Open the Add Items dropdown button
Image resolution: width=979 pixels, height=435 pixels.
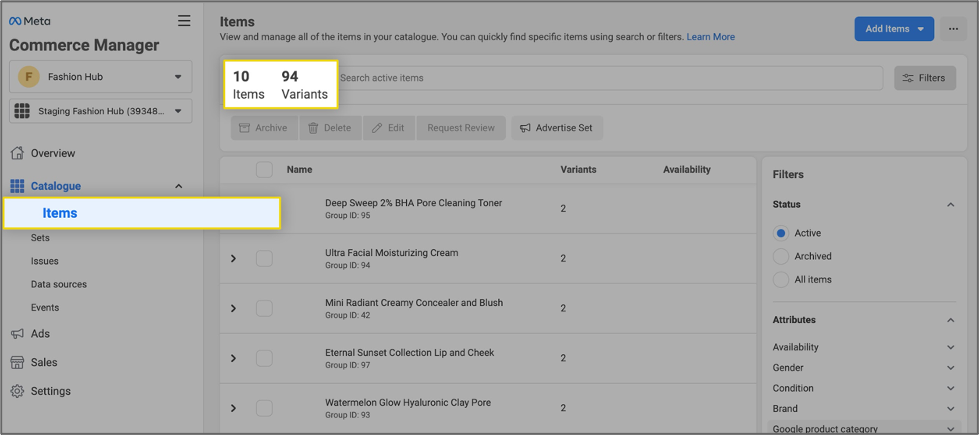tap(894, 29)
